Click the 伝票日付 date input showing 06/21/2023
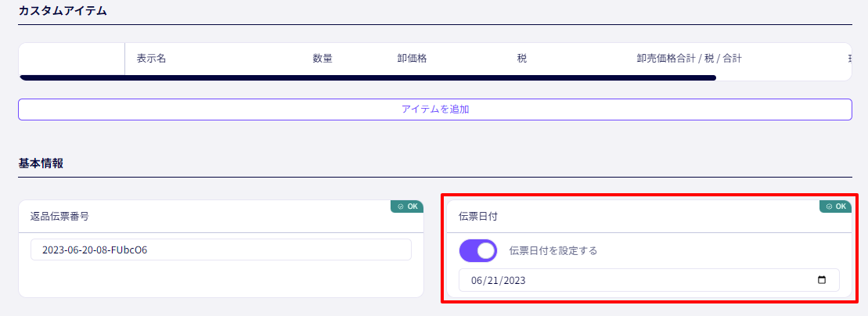The height and width of the screenshot is (316, 868). (x=649, y=280)
